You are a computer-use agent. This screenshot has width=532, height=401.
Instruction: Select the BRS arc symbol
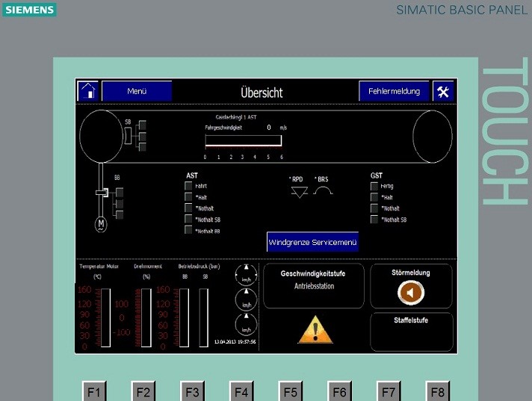point(323,191)
